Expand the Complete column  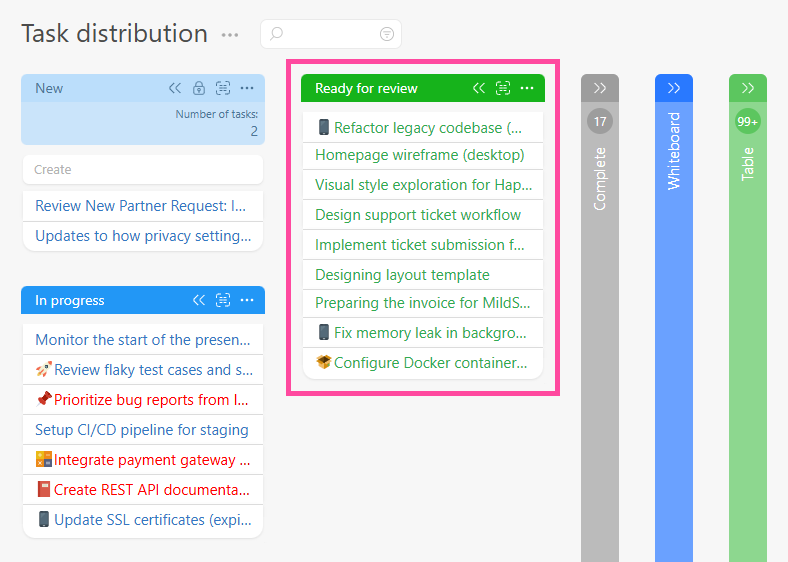600,88
